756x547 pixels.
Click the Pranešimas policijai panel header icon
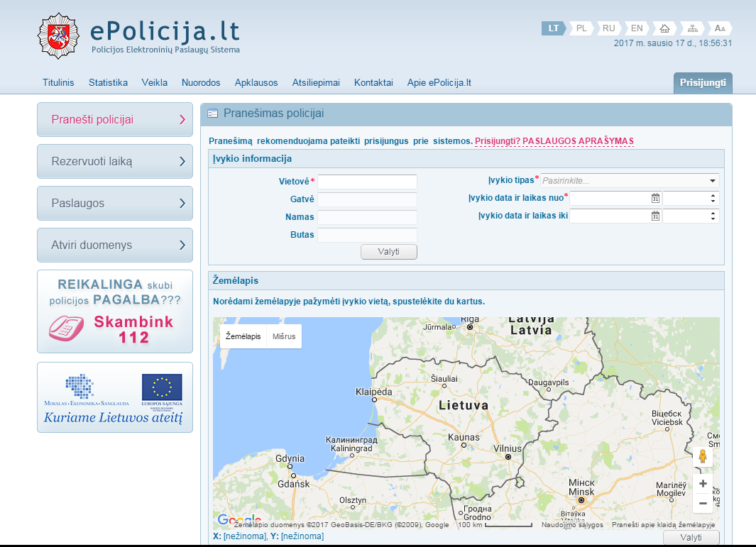pyautogui.click(x=212, y=114)
